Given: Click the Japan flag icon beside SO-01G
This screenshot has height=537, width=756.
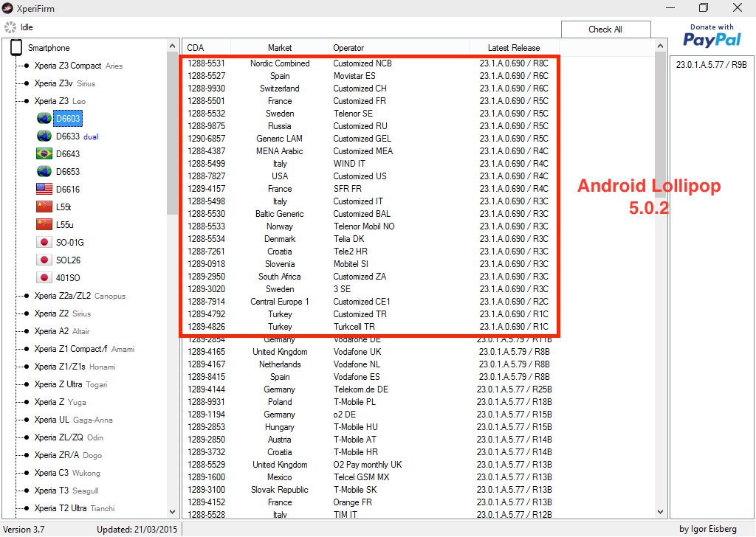Looking at the screenshot, I should pyautogui.click(x=44, y=242).
